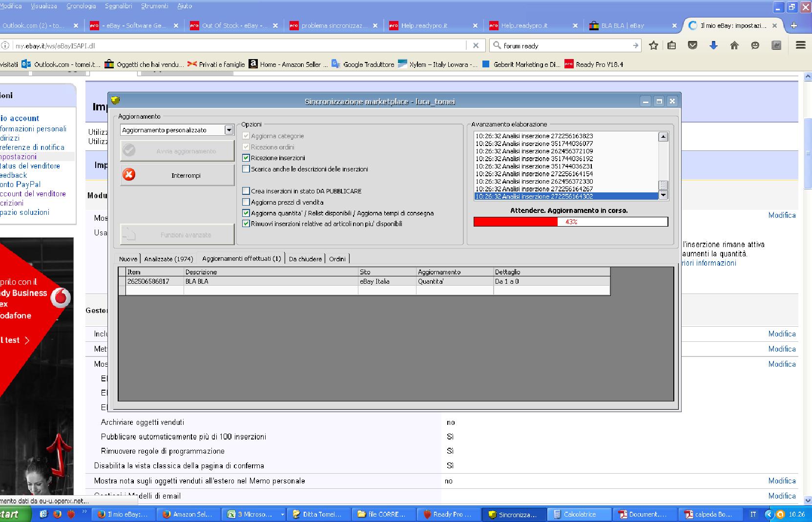Open the Ready Pro V18.4 bookmark
Image resolution: width=812 pixels, height=522 pixels.
594,64
